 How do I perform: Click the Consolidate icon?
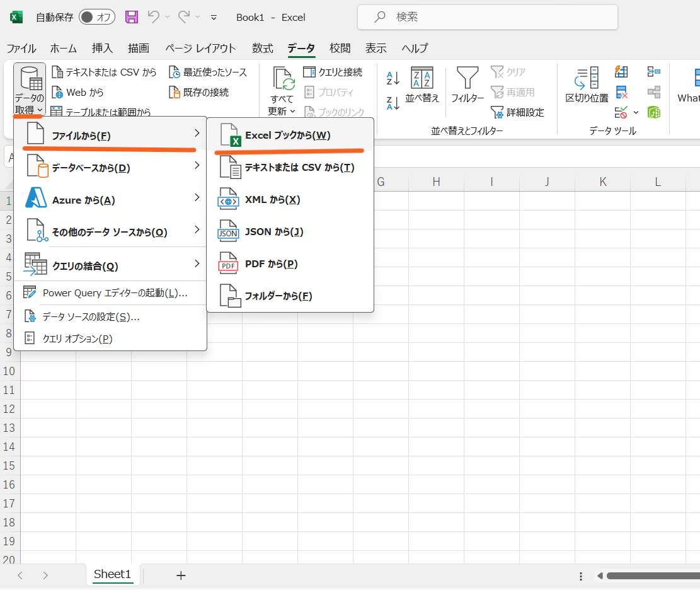click(x=653, y=71)
